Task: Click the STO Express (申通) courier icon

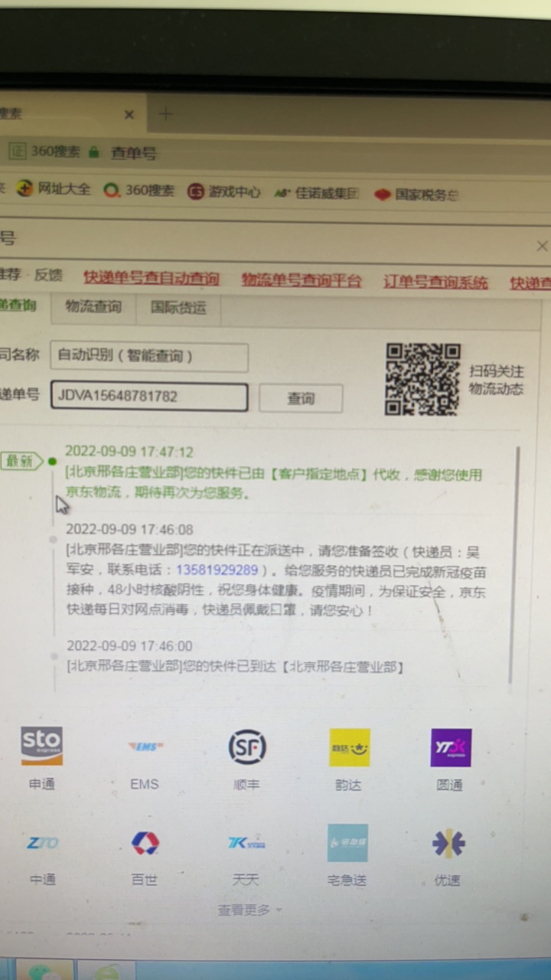Action: pos(42,746)
